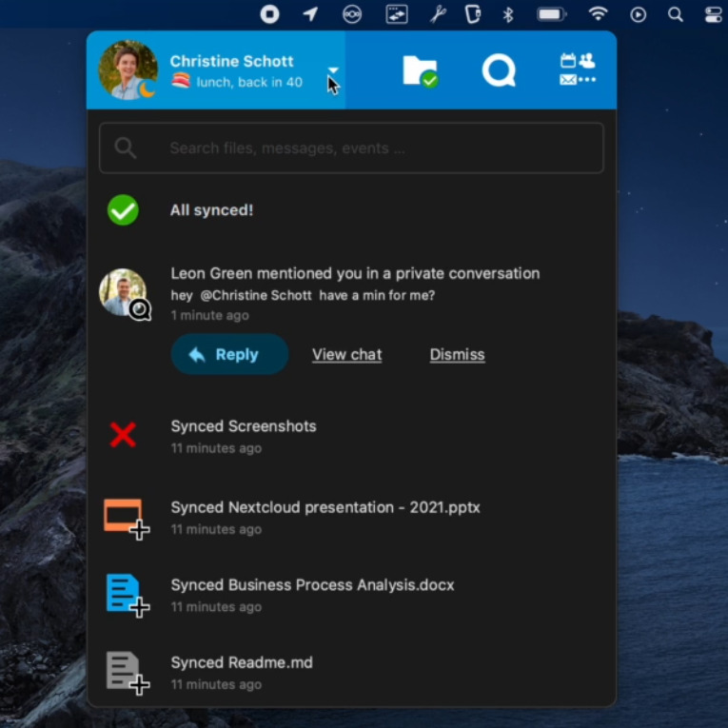Click the Wi-Fi icon in menu bar
Image resolution: width=728 pixels, height=728 pixels.
(598, 14)
